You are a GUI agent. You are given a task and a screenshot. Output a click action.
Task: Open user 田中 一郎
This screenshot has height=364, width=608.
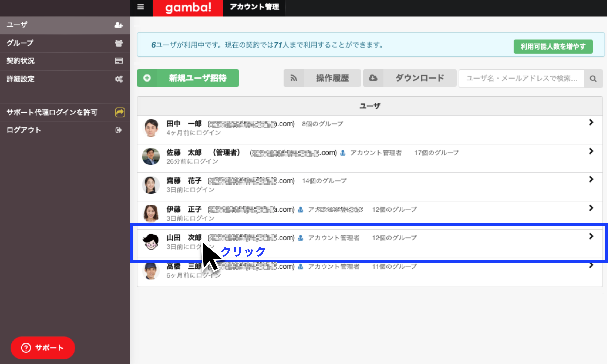coord(370,130)
